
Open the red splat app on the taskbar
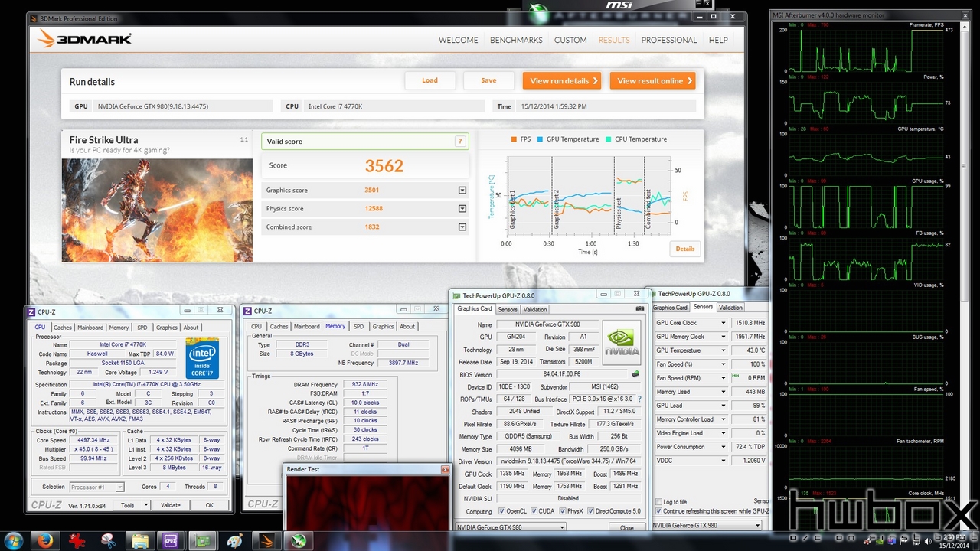77,540
